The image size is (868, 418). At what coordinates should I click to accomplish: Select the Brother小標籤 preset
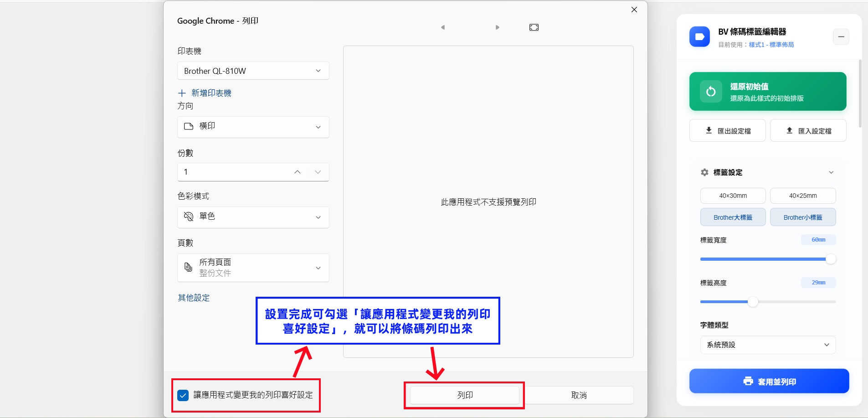coord(803,217)
